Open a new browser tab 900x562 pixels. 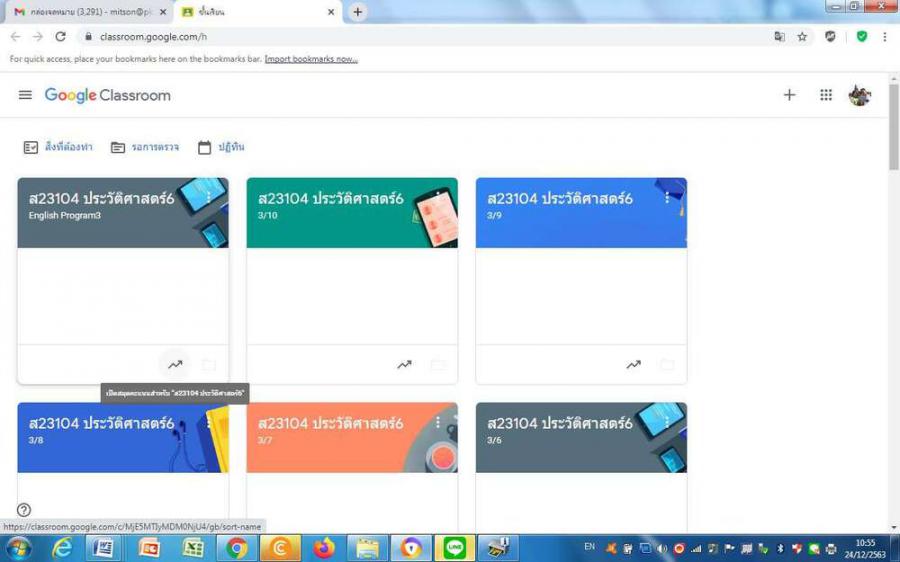(358, 12)
